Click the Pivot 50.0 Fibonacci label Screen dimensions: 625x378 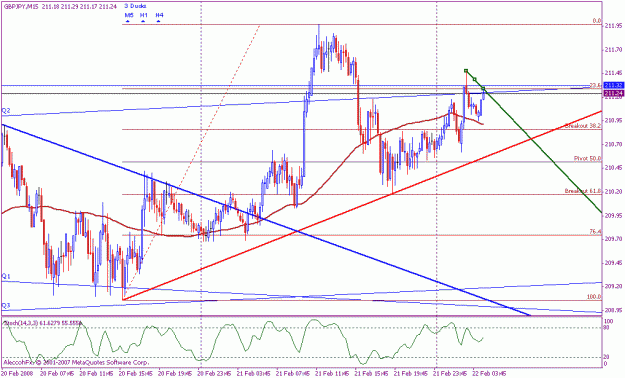[587, 158]
